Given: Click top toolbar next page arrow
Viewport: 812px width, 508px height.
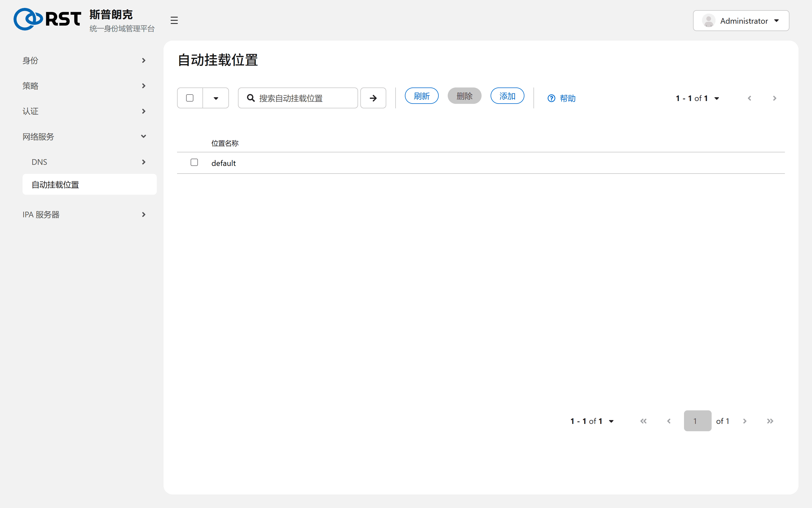Looking at the screenshot, I should (x=775, y=98).
